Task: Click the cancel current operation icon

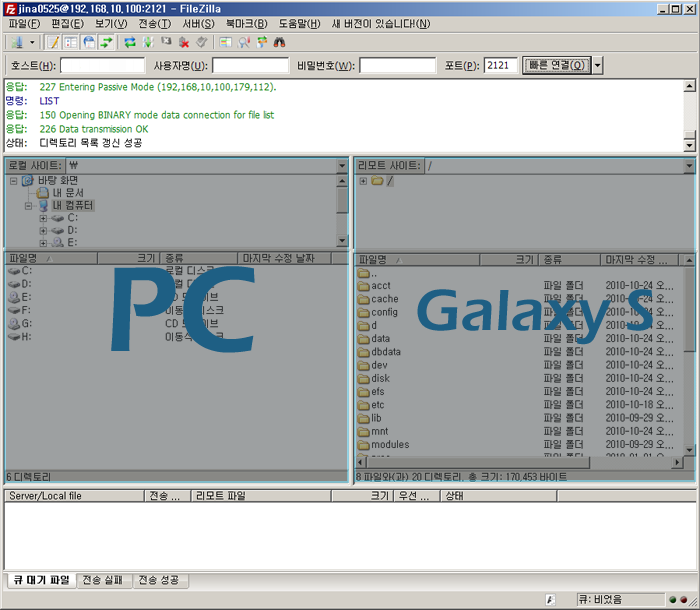Action: pos(166,42)
